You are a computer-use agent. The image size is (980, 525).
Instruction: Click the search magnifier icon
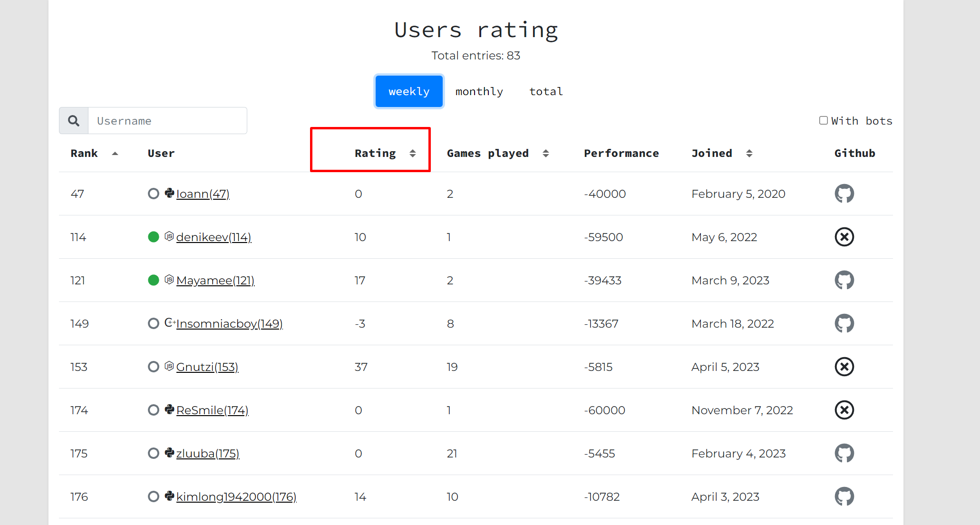(74, 121)
